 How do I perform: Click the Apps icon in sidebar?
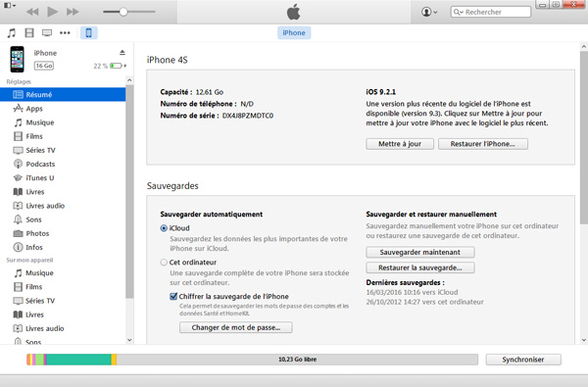[18, 109]
